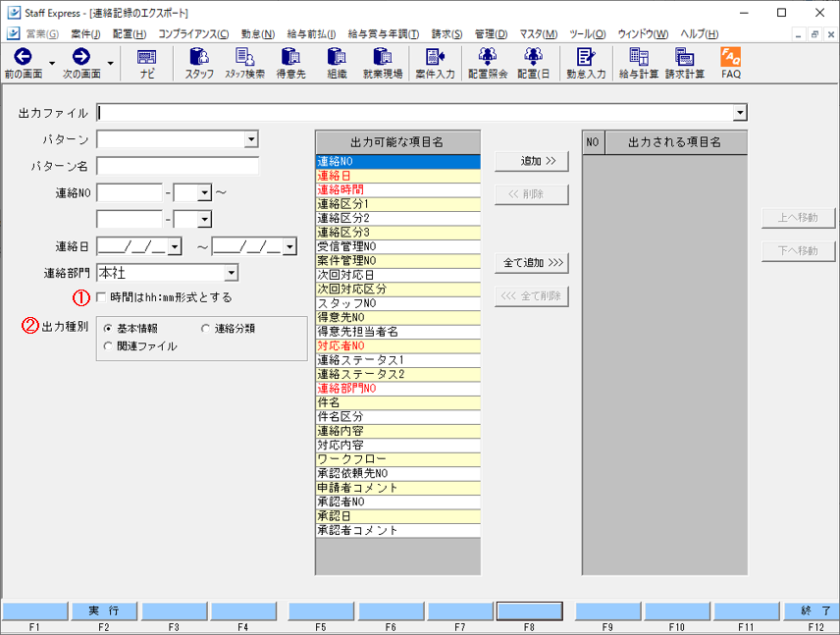The image size is (840, 635).
Task: Select 連絡区分1 list row
Action: (x=398, y=204)
